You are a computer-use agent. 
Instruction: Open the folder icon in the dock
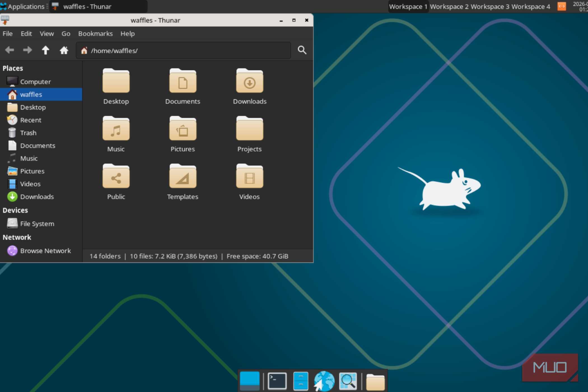375,381
